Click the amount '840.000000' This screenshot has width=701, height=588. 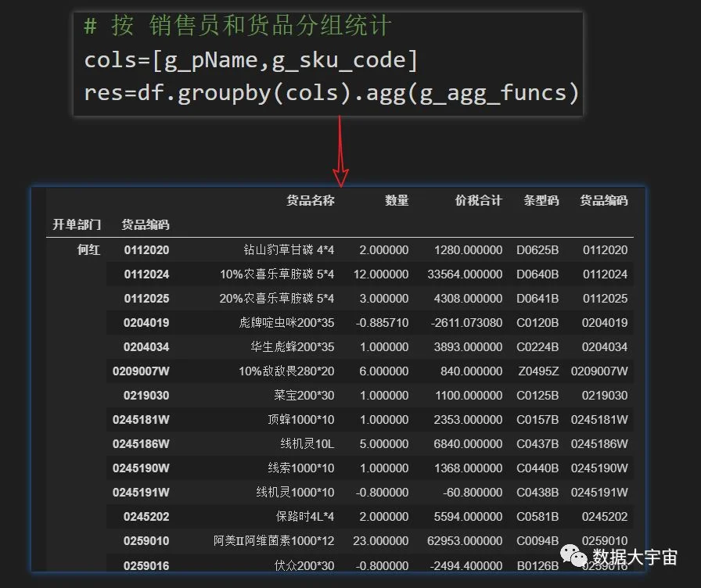[471, 371]
